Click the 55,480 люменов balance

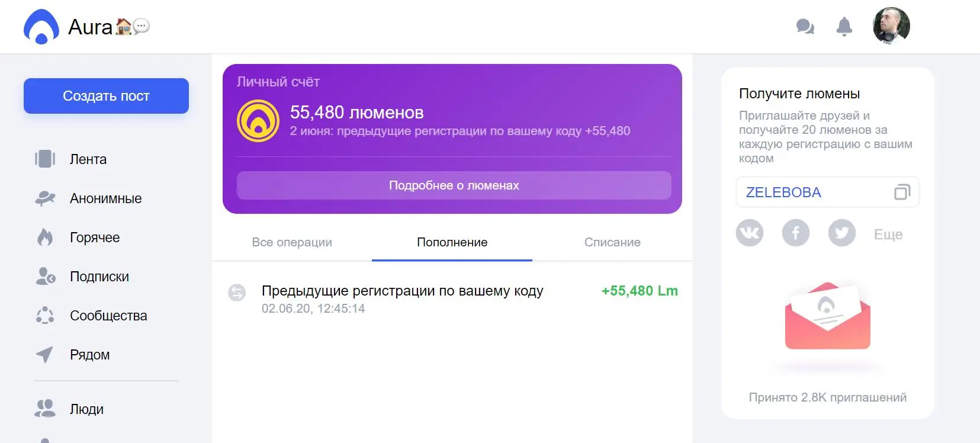(357, 112)
